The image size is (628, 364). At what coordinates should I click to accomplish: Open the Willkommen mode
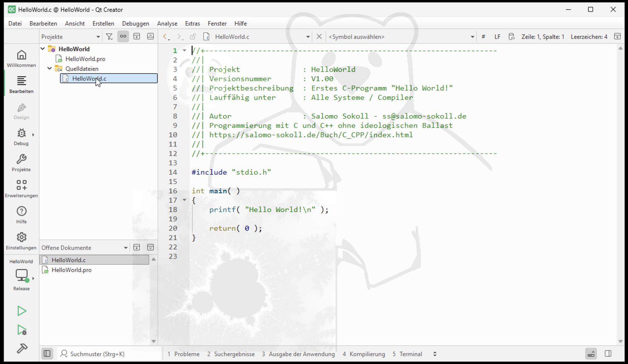click(21, 58)
